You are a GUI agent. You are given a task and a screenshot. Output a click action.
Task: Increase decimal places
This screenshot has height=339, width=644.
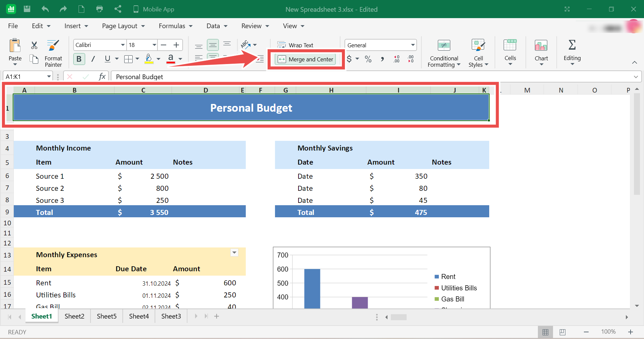397,59
